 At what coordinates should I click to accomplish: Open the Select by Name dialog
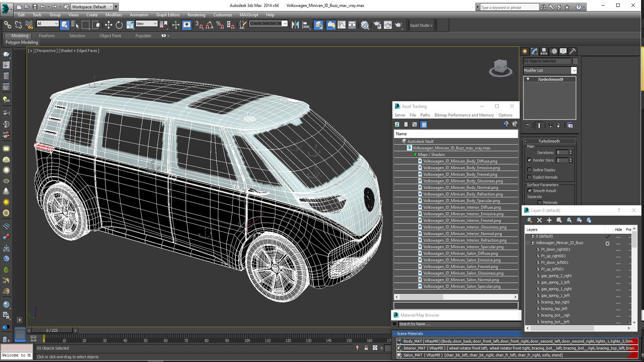click(75, 25)
